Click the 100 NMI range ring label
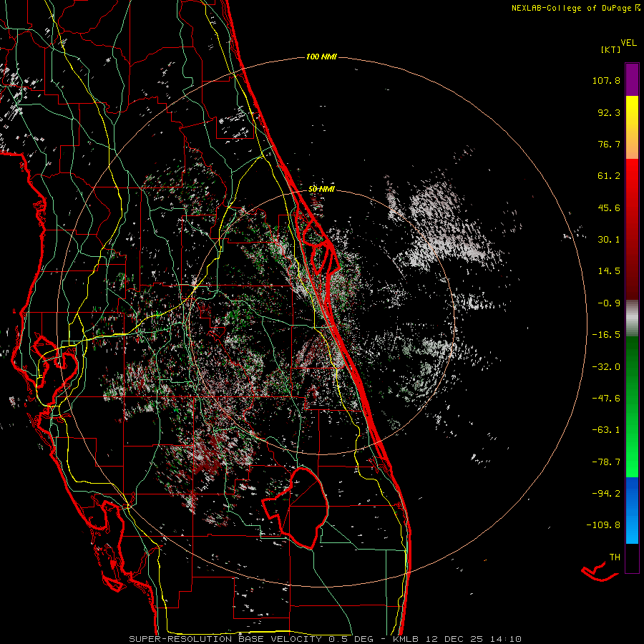The image size is (644, 644). click(x=321, y=57)
